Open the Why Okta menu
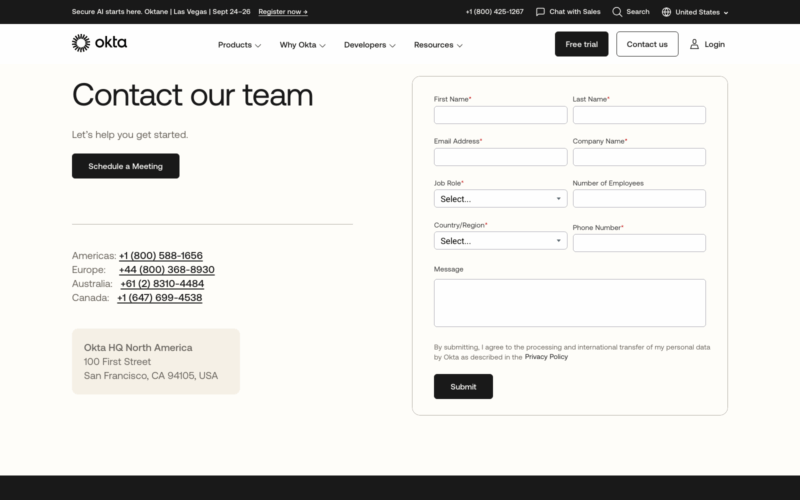 click(x=302, y=45)
